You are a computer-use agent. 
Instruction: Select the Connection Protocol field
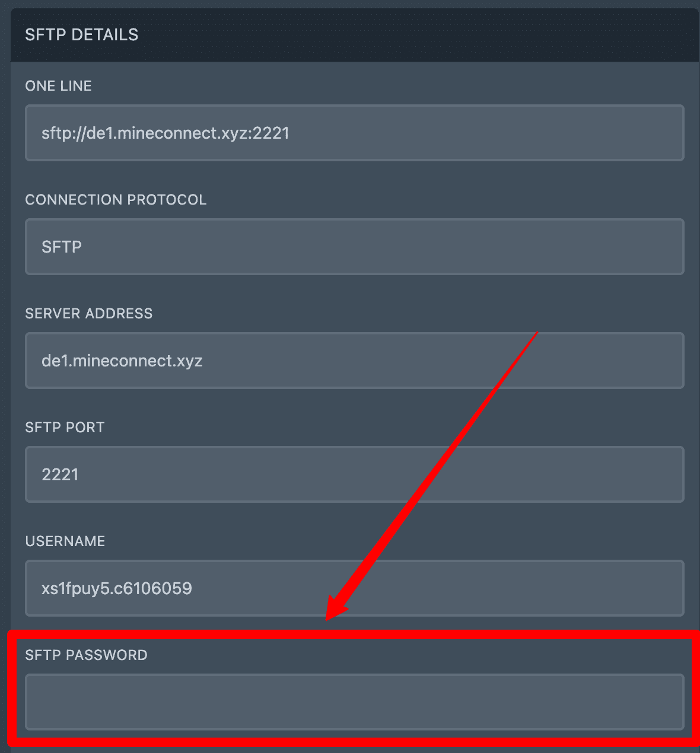click(x=354, y=247)
